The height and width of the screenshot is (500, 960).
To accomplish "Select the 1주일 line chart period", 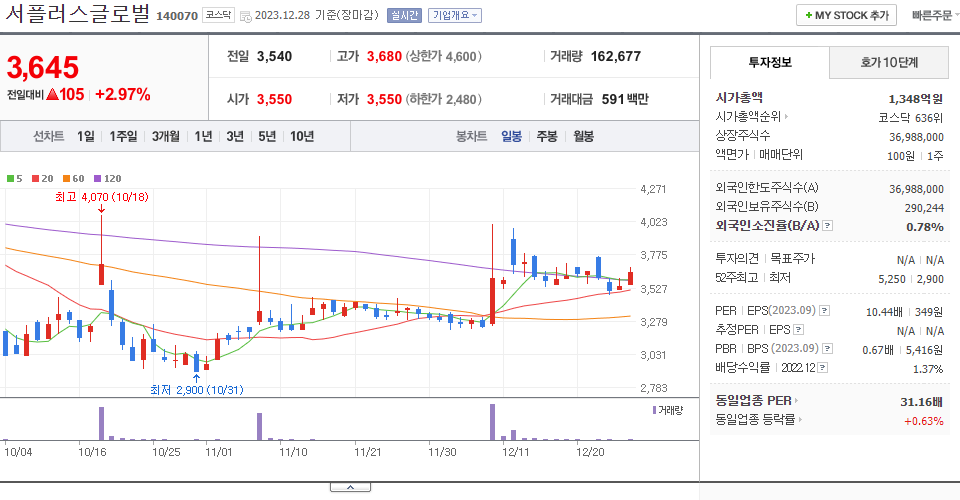I will click(x=123, y=136).
